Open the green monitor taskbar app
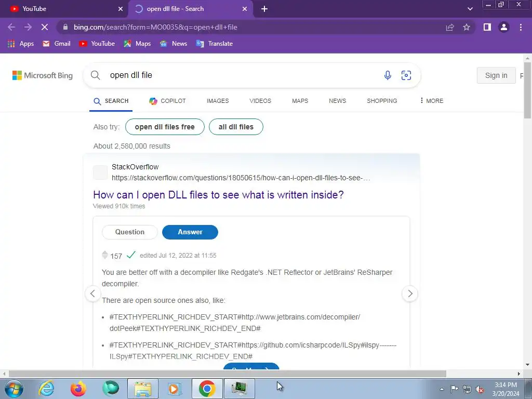The width and height of the screenshot is (532, 399). [240, 389]
